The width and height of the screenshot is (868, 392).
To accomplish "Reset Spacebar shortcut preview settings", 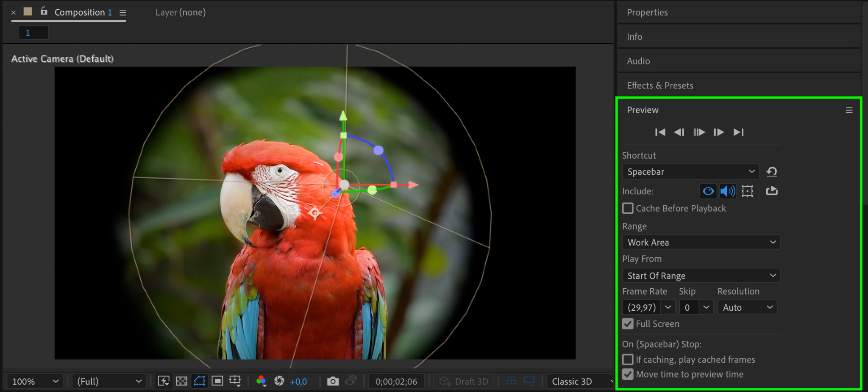I will pyautogui.click(x=771, y=172).
